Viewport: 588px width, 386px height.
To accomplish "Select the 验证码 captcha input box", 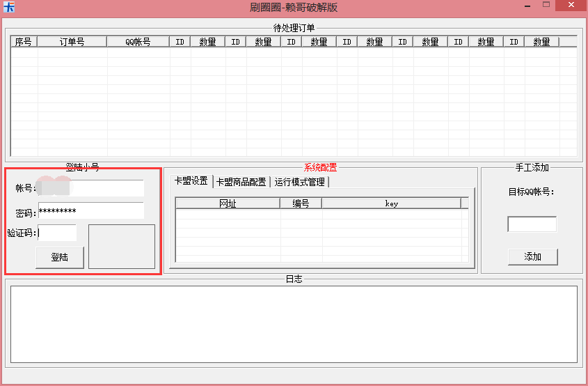I will (57, 233).
